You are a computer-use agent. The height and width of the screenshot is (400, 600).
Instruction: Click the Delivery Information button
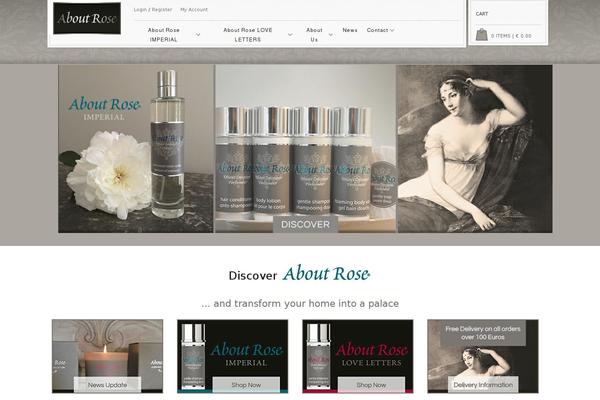click(x=483, y=385)
